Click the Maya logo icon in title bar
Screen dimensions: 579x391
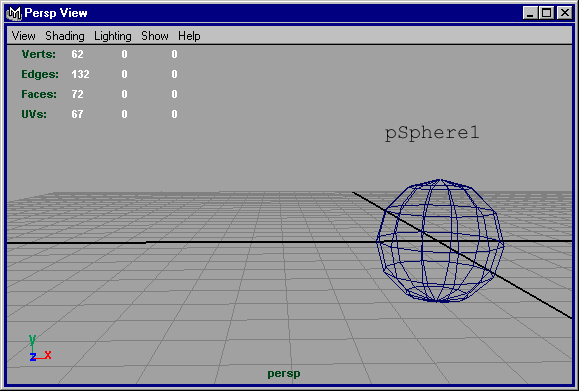(14, 13)
